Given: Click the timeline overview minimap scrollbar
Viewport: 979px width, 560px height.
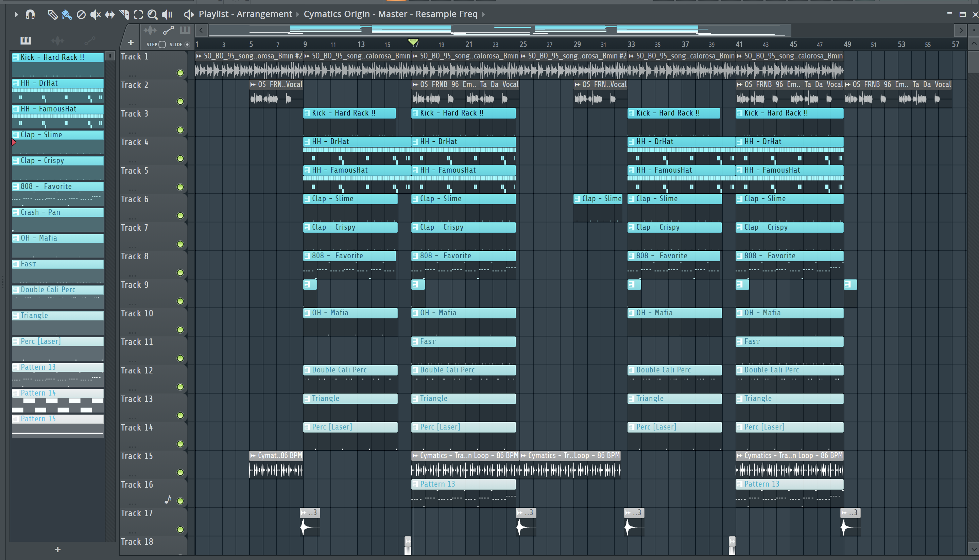Looking at the screenshot, I should pyautogui.click(x=500, y=30).
